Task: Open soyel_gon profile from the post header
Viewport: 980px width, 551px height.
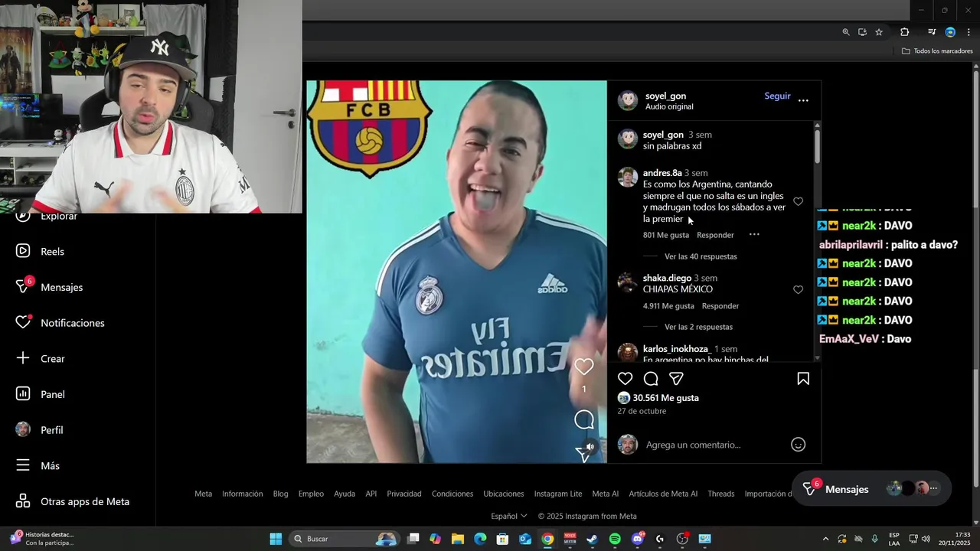Action: tap(665, 96)
